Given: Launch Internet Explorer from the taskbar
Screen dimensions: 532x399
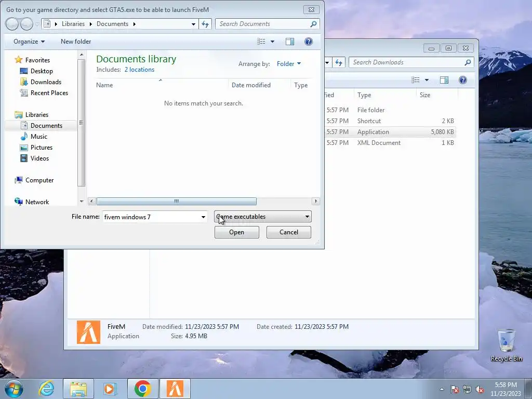Looking at the screenshot, I should tap(46, 389).
